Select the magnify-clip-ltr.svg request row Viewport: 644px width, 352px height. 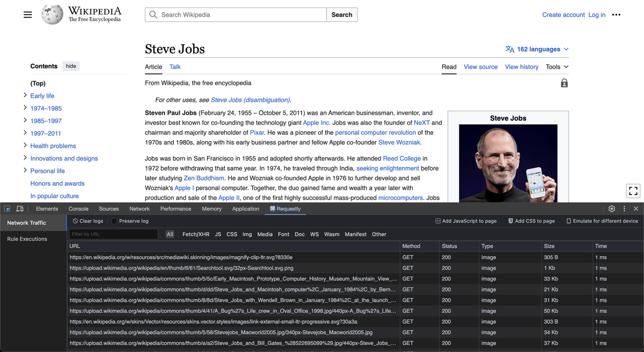(355, 257)
